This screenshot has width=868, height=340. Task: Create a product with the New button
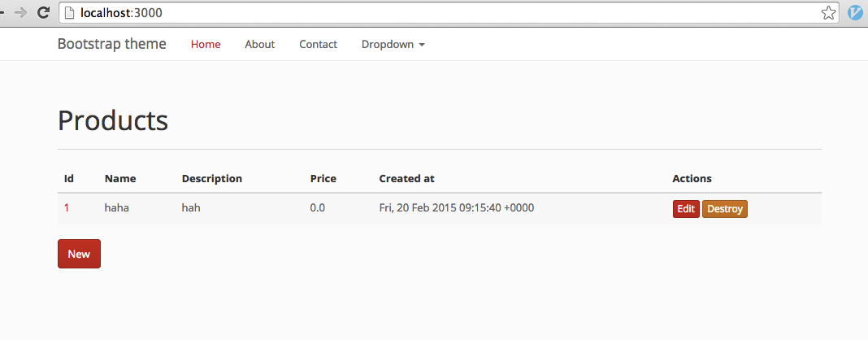pos(79,254)
